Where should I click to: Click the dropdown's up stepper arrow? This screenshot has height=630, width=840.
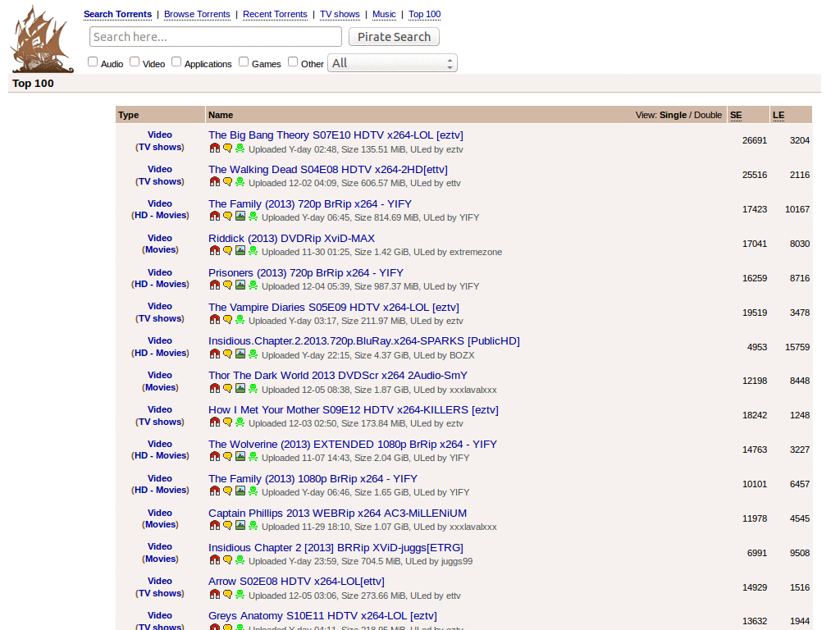pos(450,58)
